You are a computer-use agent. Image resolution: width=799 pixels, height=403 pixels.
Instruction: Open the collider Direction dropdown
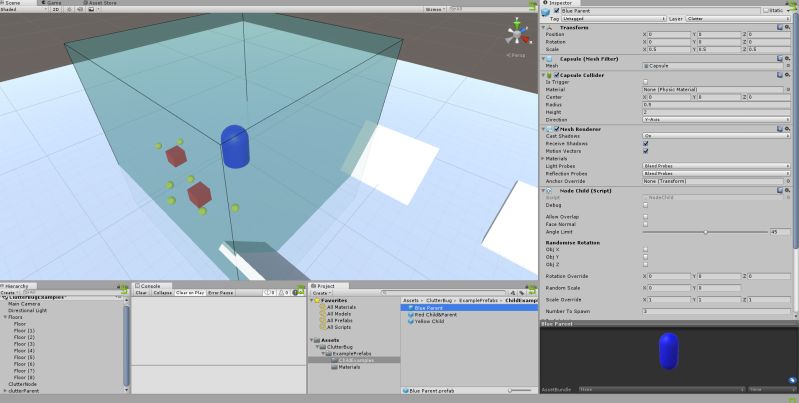(716, 120)
